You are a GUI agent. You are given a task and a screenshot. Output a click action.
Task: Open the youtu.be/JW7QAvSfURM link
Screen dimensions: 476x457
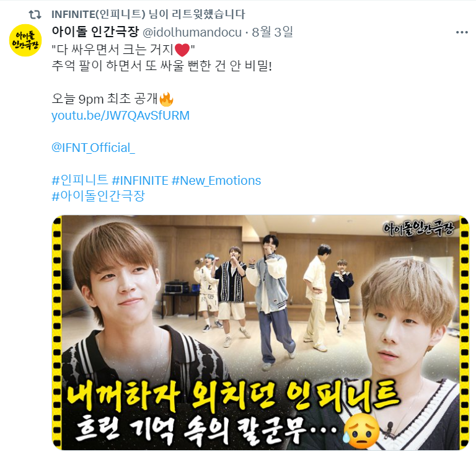[120, 115]
